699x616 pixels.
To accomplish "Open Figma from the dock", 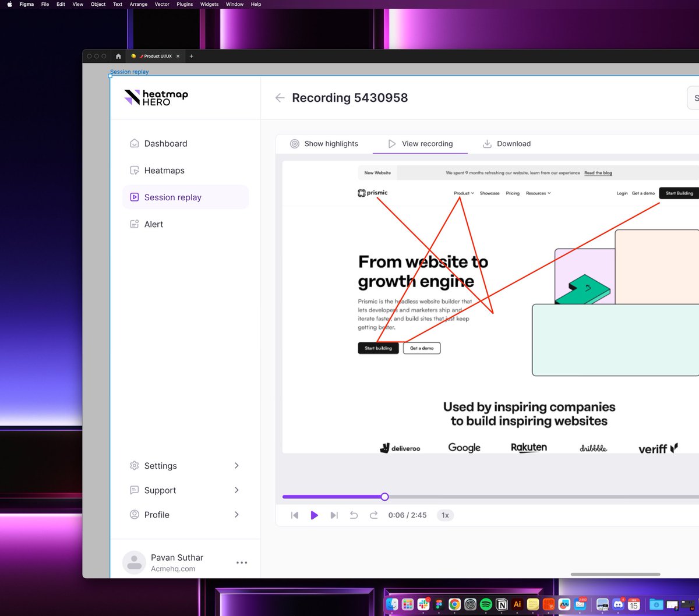I will pos(439,604).
